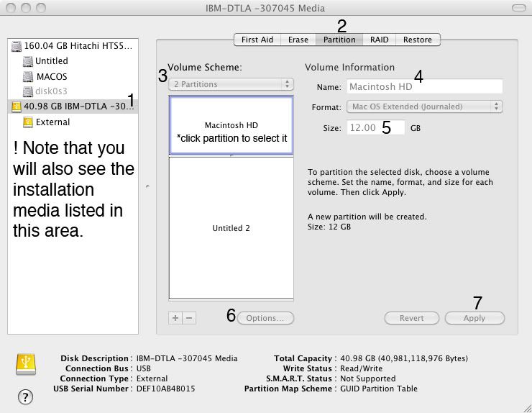Click the 'IBM-DTLA -307045 Media' disk description
The height and width of the screenshot is (413, 532).
187,358
